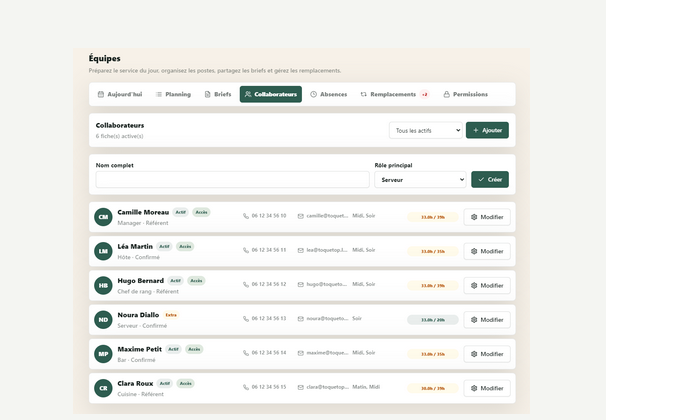Click the name 'Léa Martin'
The height and width of the screenshot is (420, 680).
[135, 246]
